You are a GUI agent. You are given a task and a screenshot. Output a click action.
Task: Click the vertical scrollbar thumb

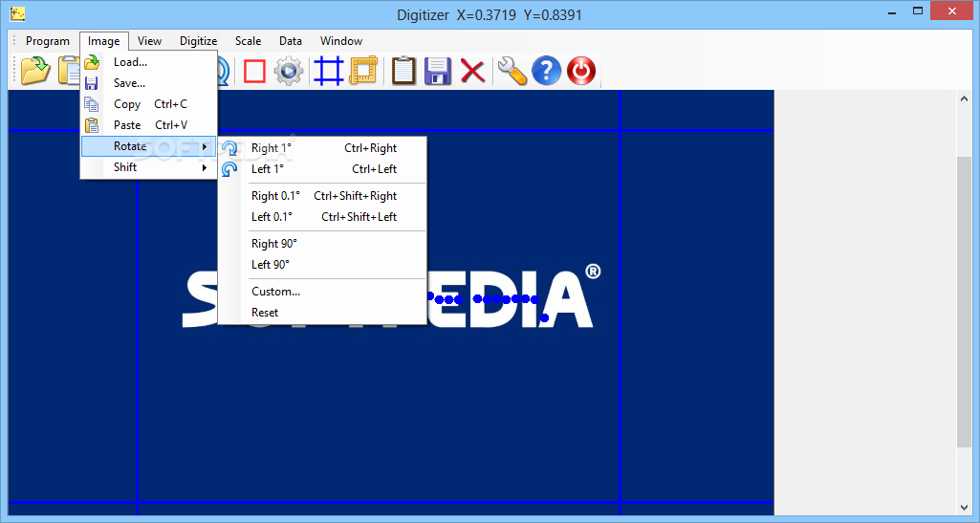(x=965, y=301)
